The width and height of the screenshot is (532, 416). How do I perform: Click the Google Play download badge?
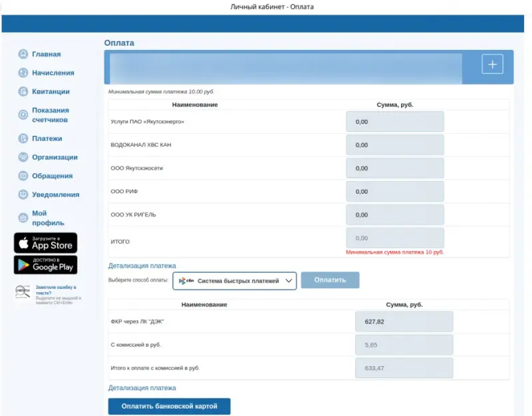click(x=45, y=264)
